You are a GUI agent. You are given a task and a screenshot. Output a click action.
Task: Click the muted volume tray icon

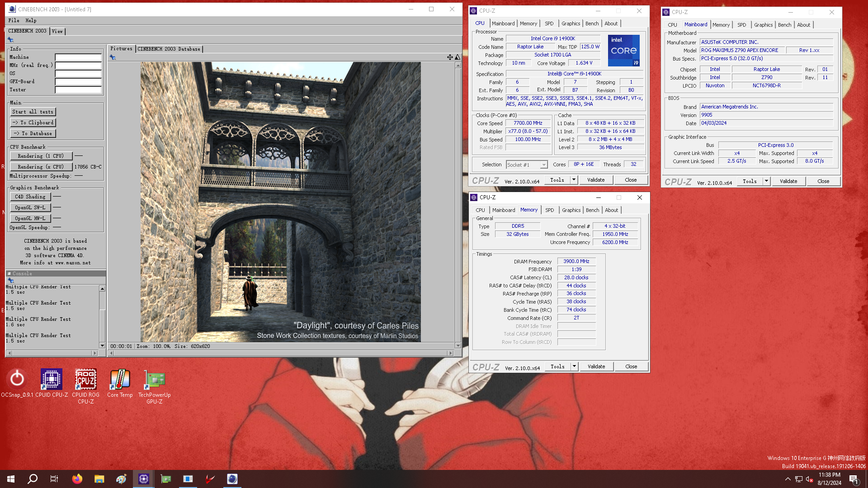tap(809, 479)
